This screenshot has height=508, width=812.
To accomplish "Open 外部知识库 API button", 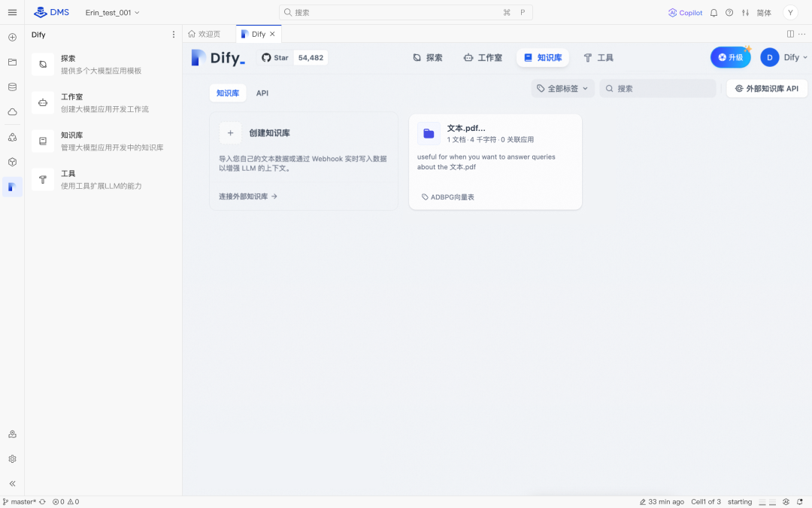I will 767,89.
